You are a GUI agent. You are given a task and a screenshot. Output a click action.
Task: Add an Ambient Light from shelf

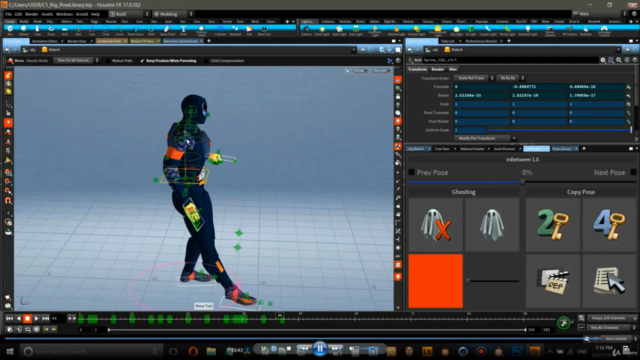point(528,30)
